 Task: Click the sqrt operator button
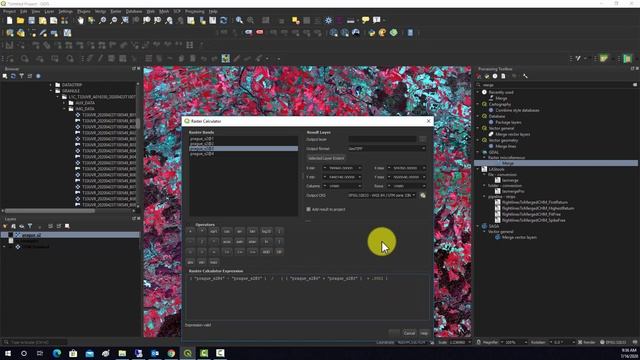214,231
